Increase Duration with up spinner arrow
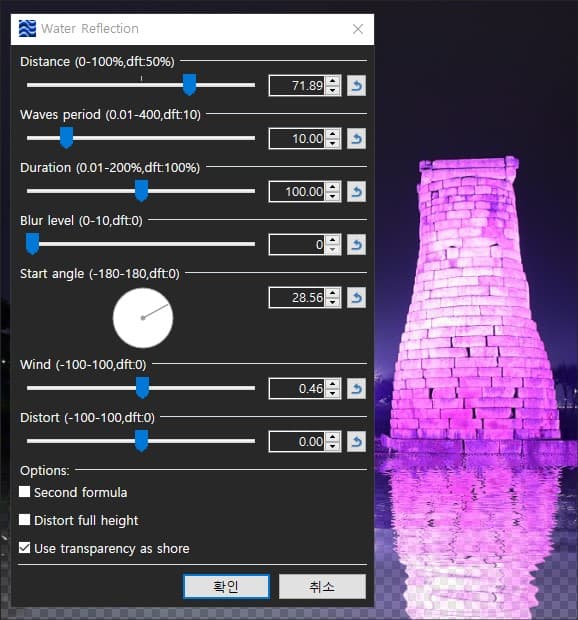 [333, 187]
